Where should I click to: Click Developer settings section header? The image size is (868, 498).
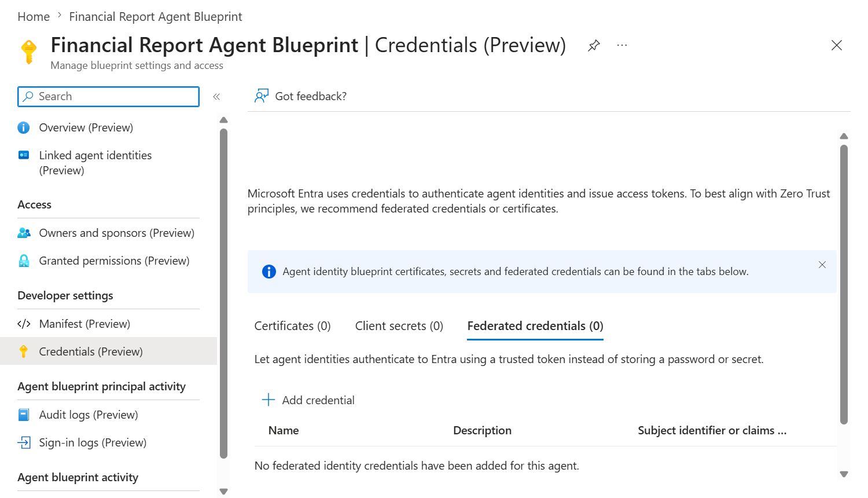tap(65, 295)
